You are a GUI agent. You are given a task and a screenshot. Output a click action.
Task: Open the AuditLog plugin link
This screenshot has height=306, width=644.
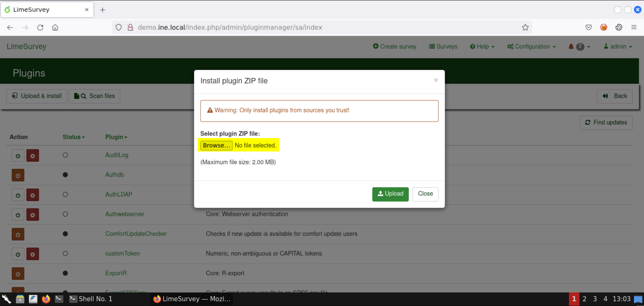(x=117, y=155)
